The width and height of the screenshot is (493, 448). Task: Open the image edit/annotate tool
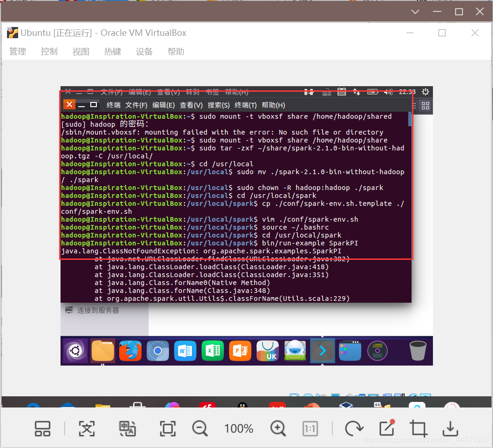point(387,428)
